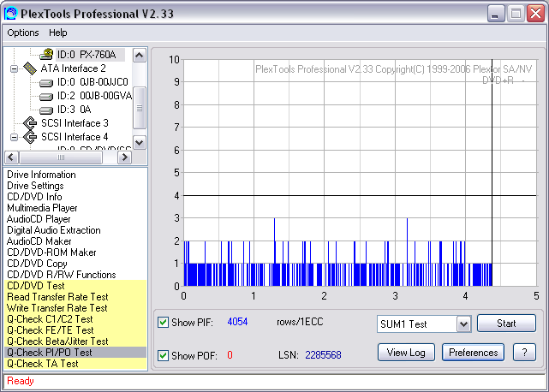Click the LSN value 2285568
549x392 pixels.
[x=323, y=355]
